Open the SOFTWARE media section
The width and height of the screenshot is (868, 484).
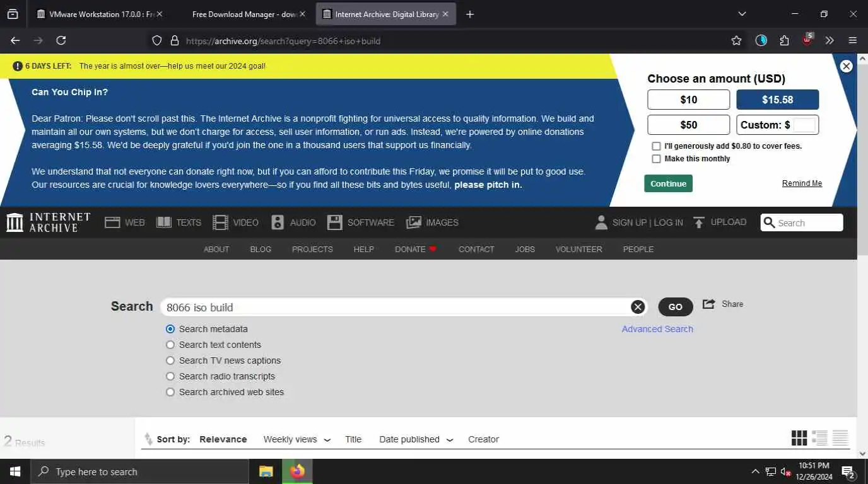[x=360, y=222]
